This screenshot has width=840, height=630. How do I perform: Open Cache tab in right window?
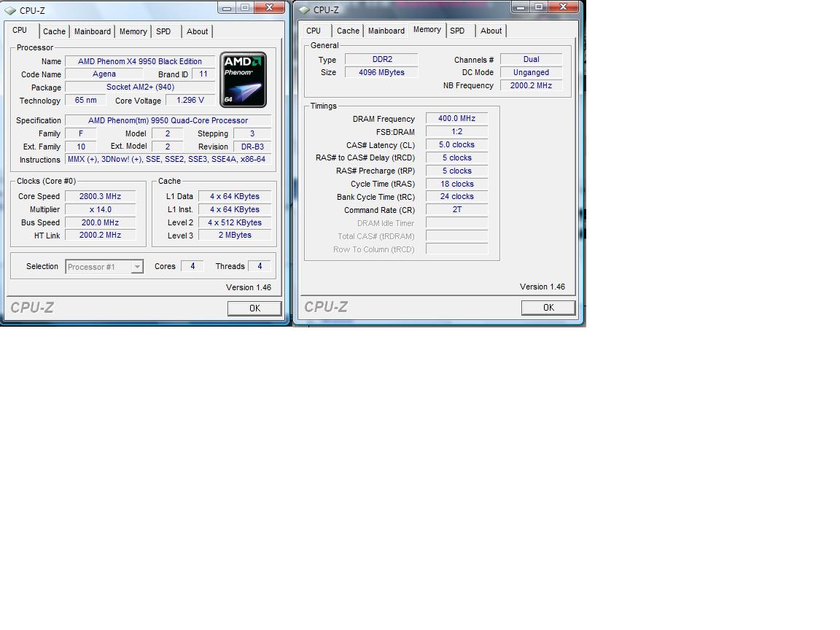click(348, 31)
